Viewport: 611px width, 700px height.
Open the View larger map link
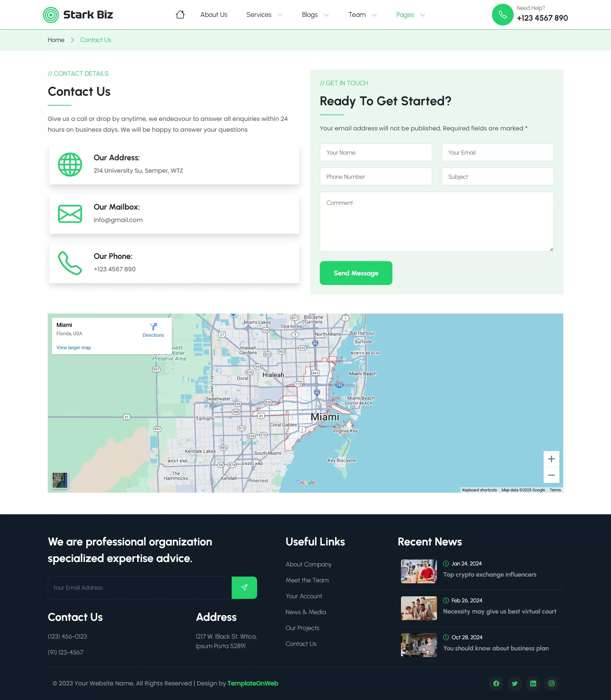[x=73, y=347]
